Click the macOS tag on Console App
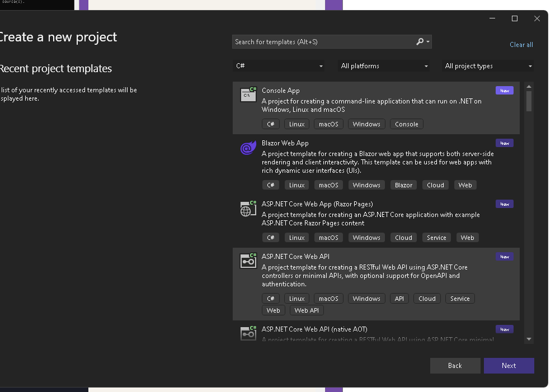The height and width of the screenshot is (392, 560). pyautogui.click(x=328, y=124)
